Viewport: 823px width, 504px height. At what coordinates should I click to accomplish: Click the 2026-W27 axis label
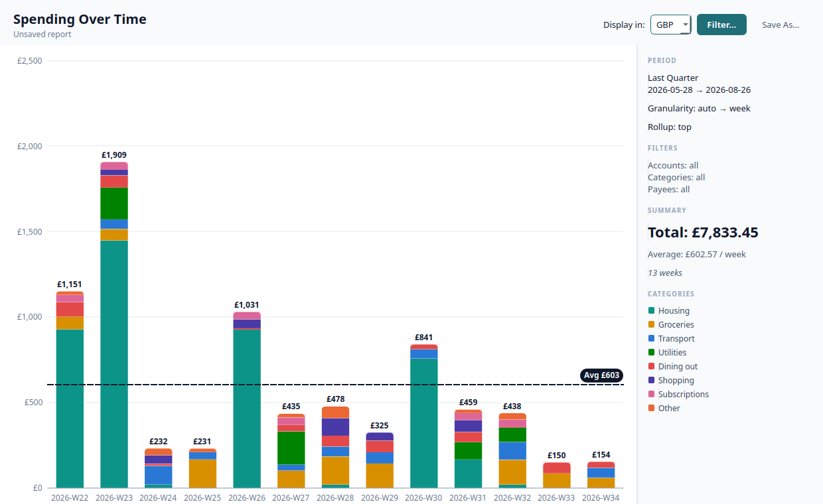coord(291,497)
